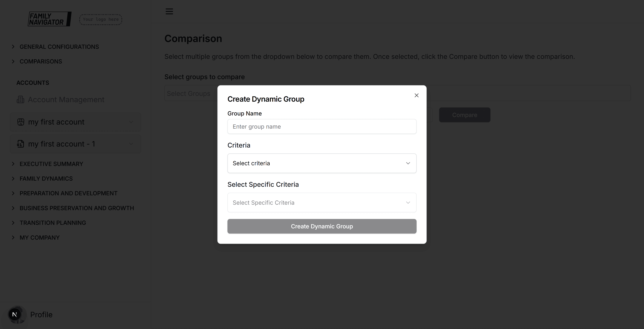Open the sidebar hamburger menu
The height and width of the screenshot is (329, 644).
[169, 11]
